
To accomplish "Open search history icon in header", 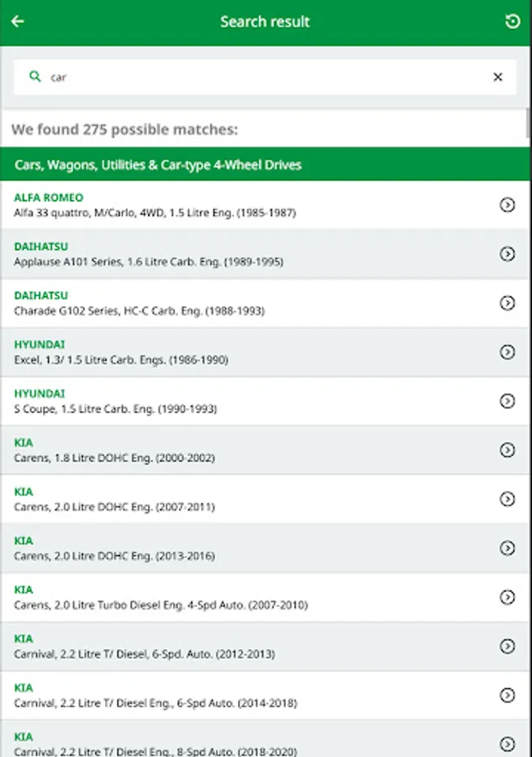I will [x=512, y=21].
